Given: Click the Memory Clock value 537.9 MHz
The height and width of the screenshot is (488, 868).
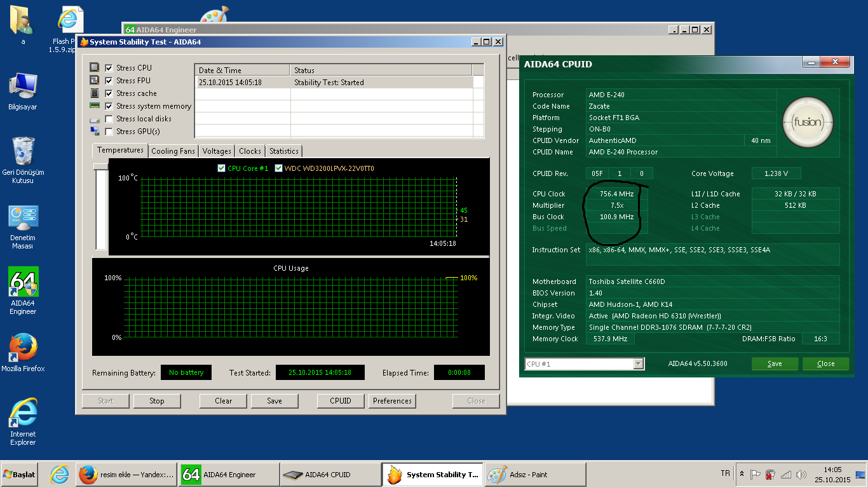Looking at the screenshot, I should point(609,339).
